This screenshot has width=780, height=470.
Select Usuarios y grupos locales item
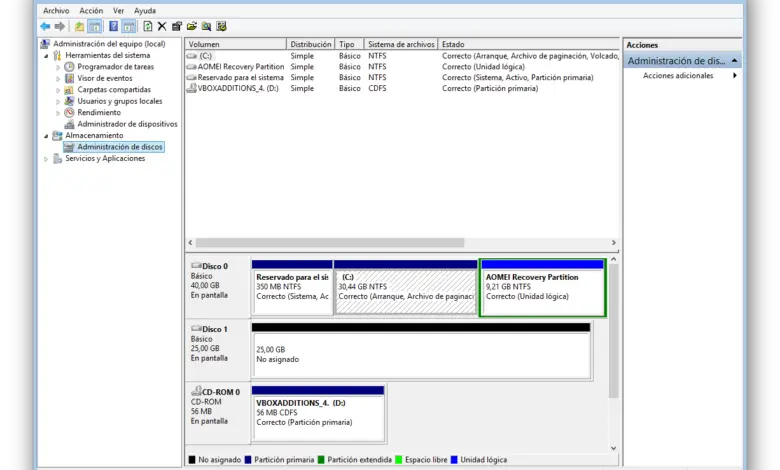coord(119,101)
